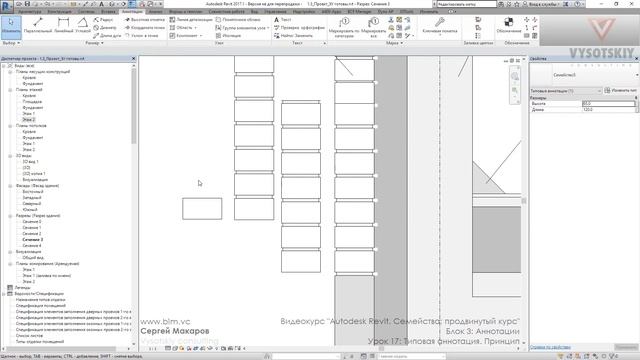Run Проверка орфографии

point(299,28)
